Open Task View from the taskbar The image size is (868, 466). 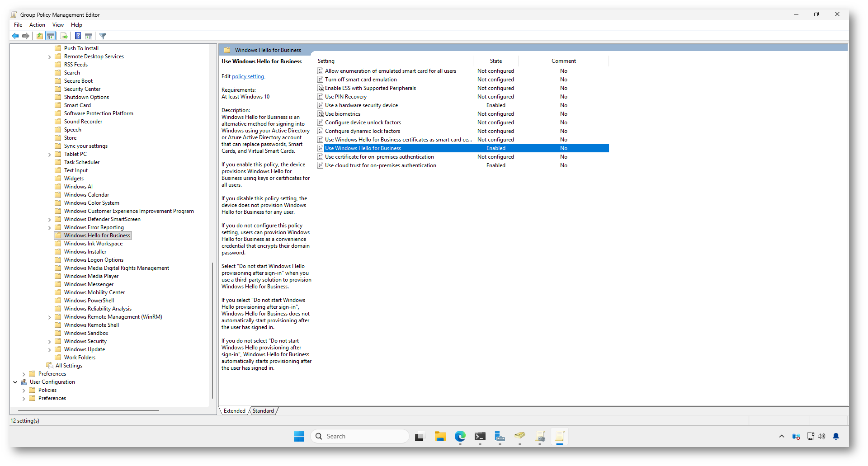click(420, 436)
